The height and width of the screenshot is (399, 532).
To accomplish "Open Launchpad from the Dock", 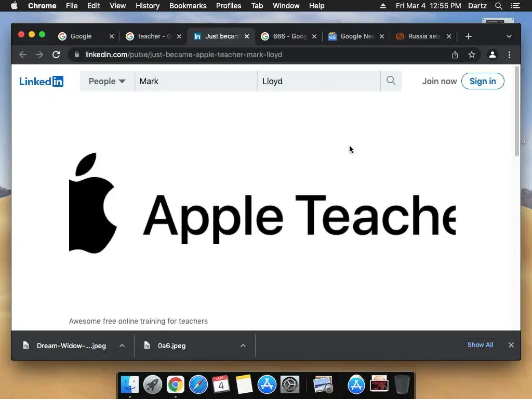I will (152, 385).
